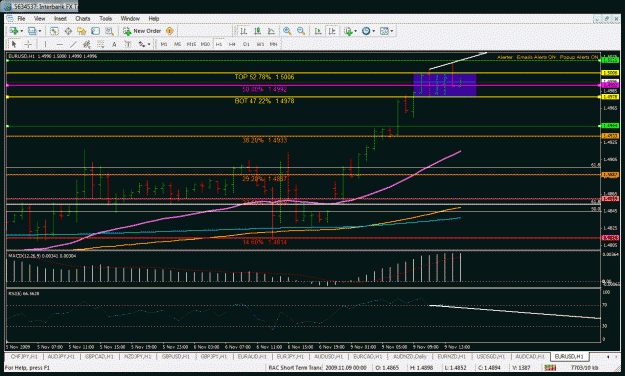
Task: Open the Indicators dropdown arrow
Action: pos(355,31)
